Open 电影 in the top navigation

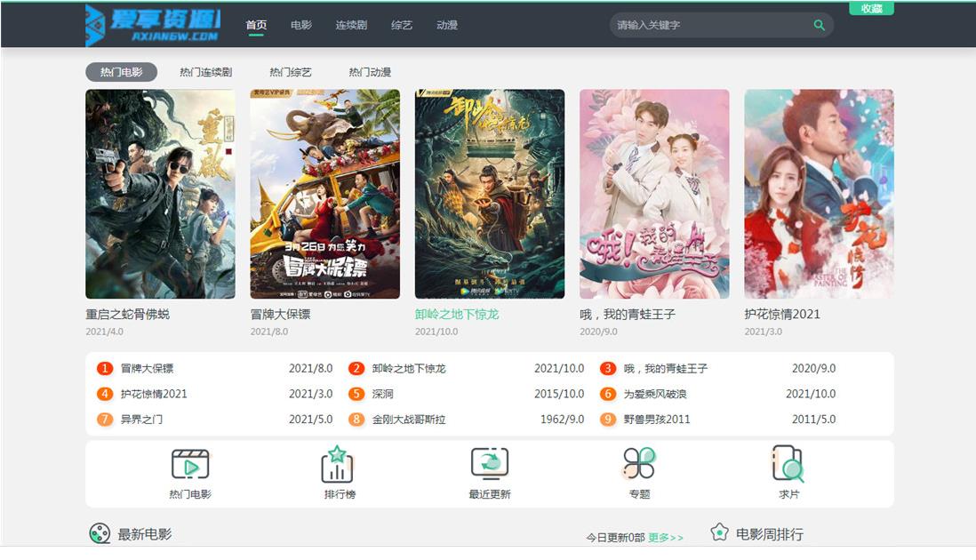(x=301, y=25)
